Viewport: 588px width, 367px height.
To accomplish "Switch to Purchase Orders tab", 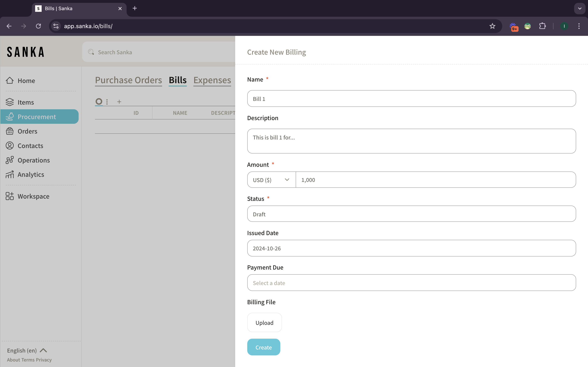I will click(128, 80).
